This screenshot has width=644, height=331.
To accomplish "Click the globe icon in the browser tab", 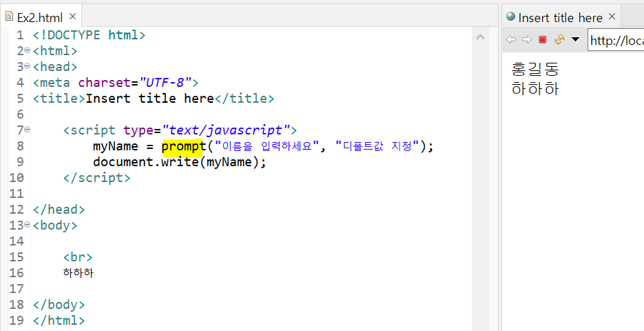I will (510, 17).
